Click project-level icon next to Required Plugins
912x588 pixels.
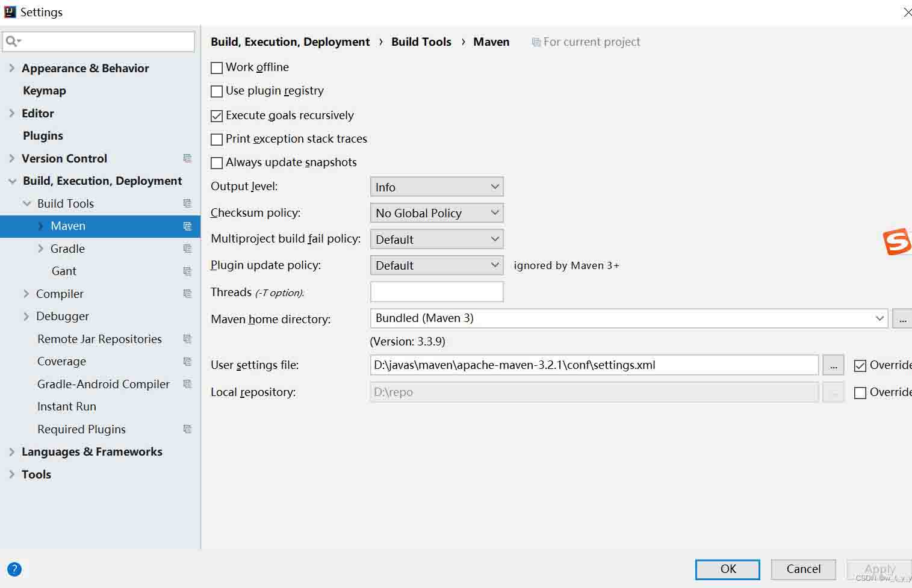[x=187, y=429]
